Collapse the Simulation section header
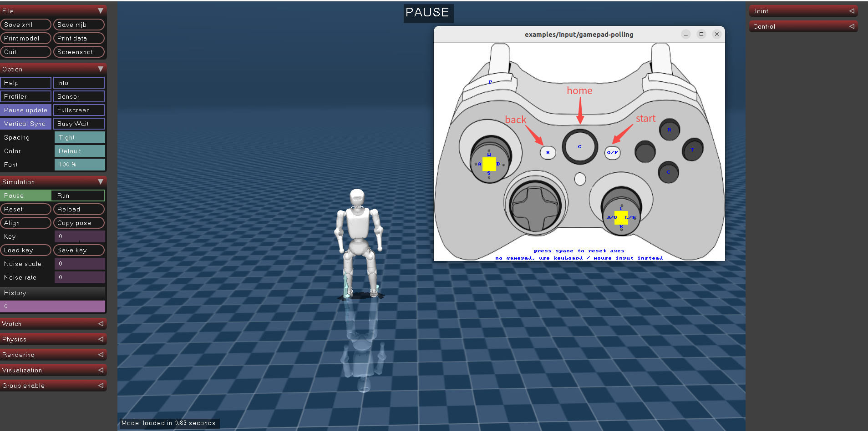Screen dimensions: 868x431 pos(53,182)
